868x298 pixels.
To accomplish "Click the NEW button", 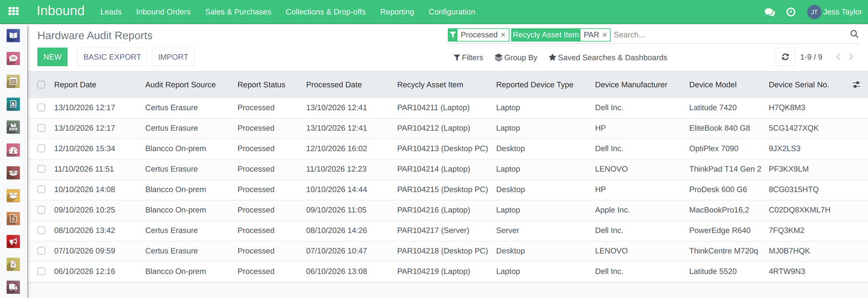I will click(x=53, y=57).
